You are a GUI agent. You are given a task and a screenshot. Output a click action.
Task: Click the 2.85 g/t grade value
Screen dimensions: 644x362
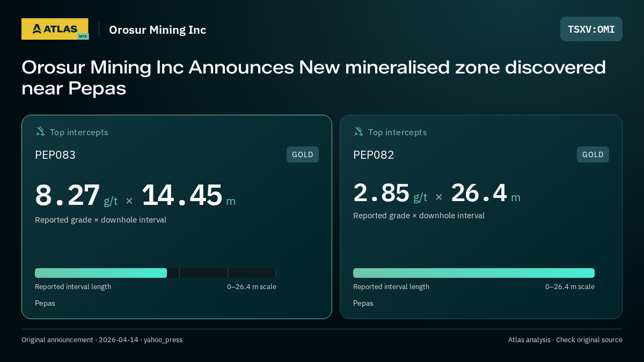point(390,193)
